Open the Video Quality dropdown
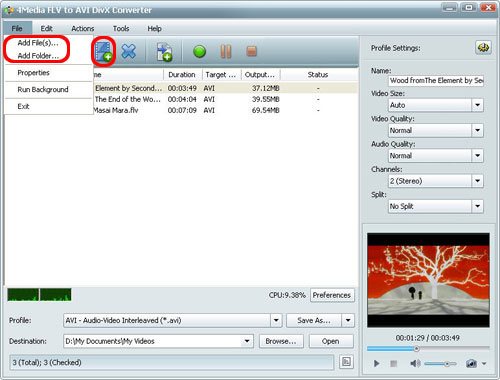This screenshot has height=380, width=500. tap(477, 130)
